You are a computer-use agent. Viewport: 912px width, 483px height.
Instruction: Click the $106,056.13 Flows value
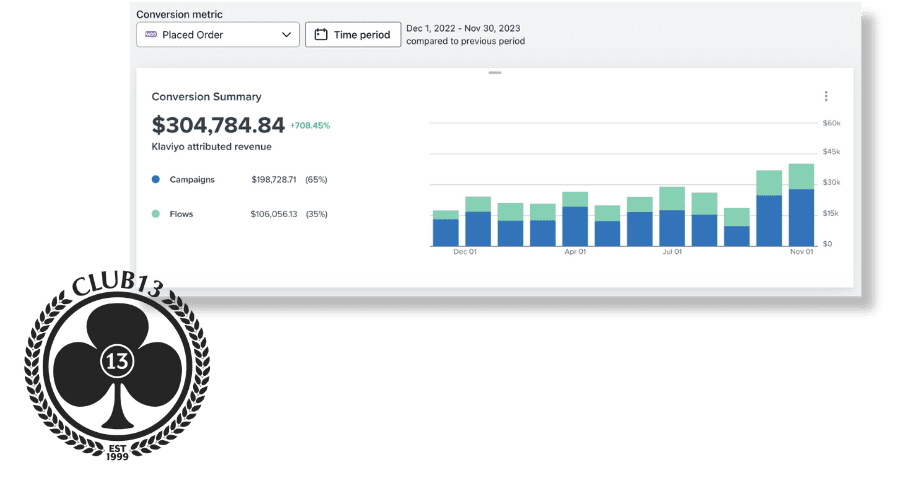[274, 214]
